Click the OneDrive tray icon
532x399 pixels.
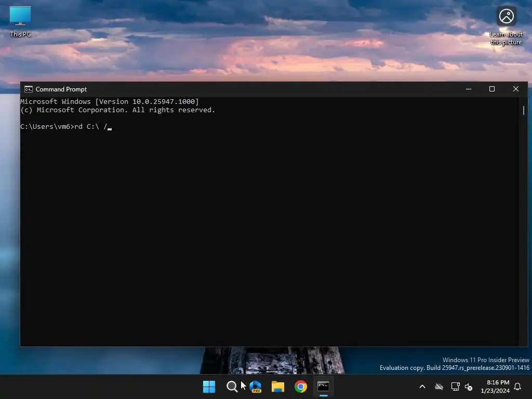[x=439, y=387]
